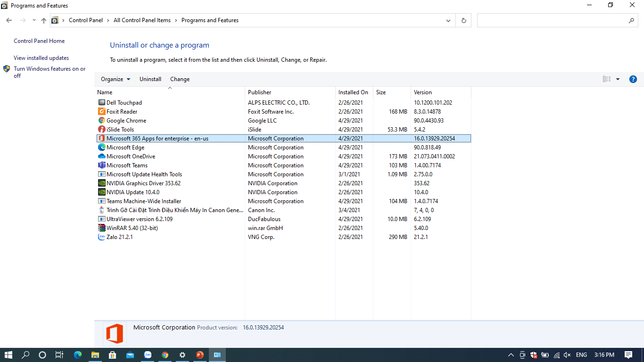The height and width of the screenshot is (362, 644).
Task: Open PowerPoint from the taskbar
Action: [x=199, y=355]
